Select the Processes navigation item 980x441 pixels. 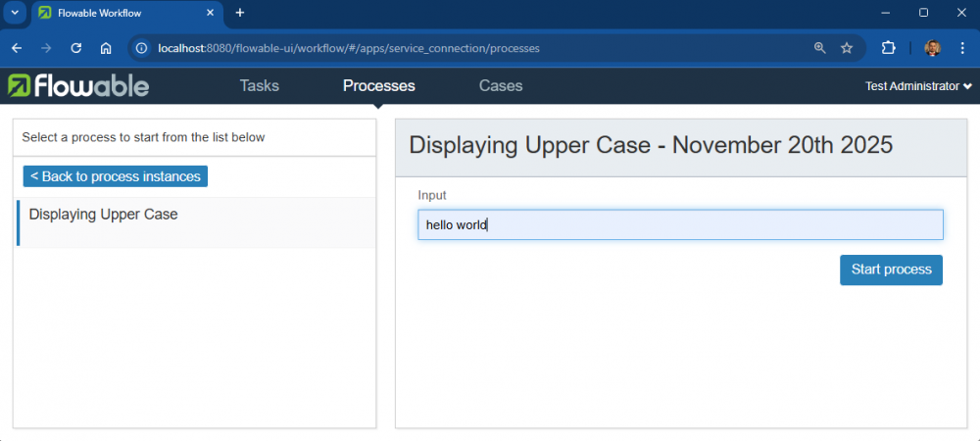(378, 86)
